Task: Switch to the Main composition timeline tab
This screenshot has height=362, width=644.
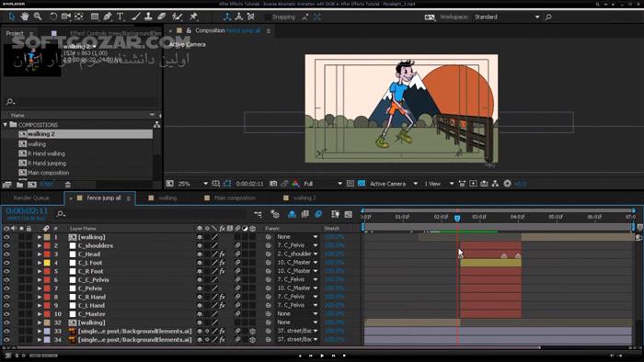Action: coord(235,198)
